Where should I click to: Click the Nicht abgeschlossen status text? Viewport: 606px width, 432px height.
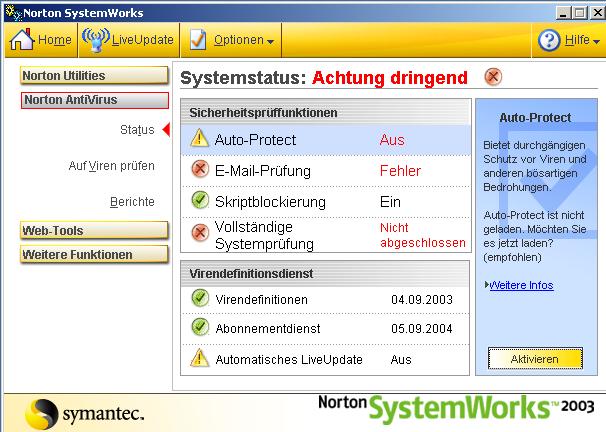pyautogui.click(x=423, y=235)
